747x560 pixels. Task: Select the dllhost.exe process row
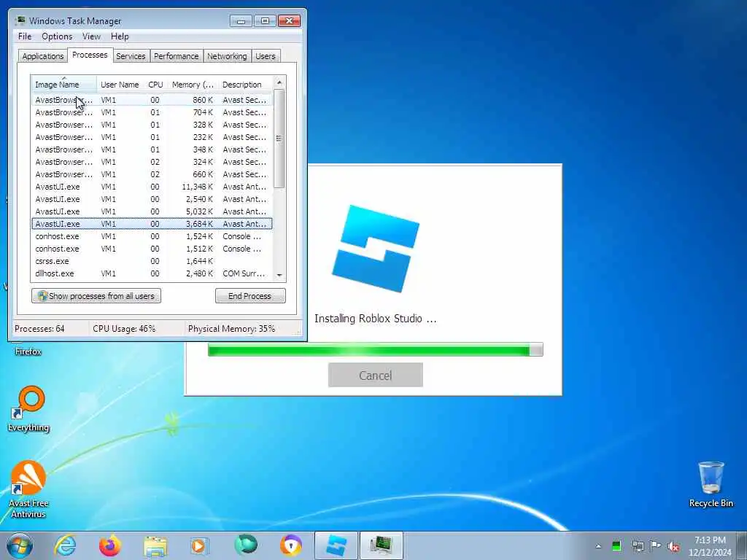[152, 273]
